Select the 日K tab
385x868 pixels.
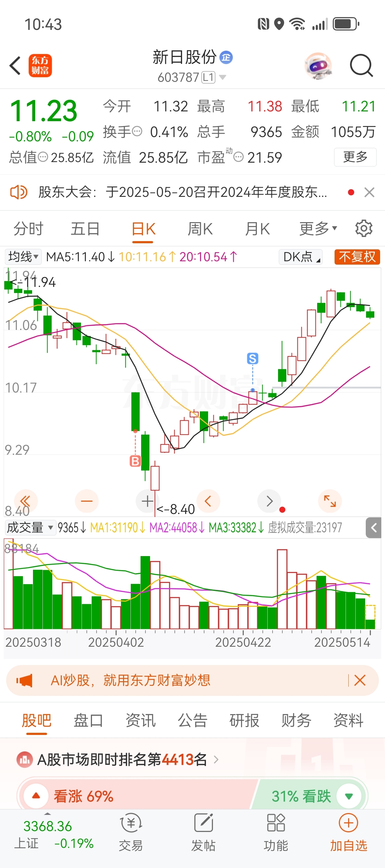point(143,229)
